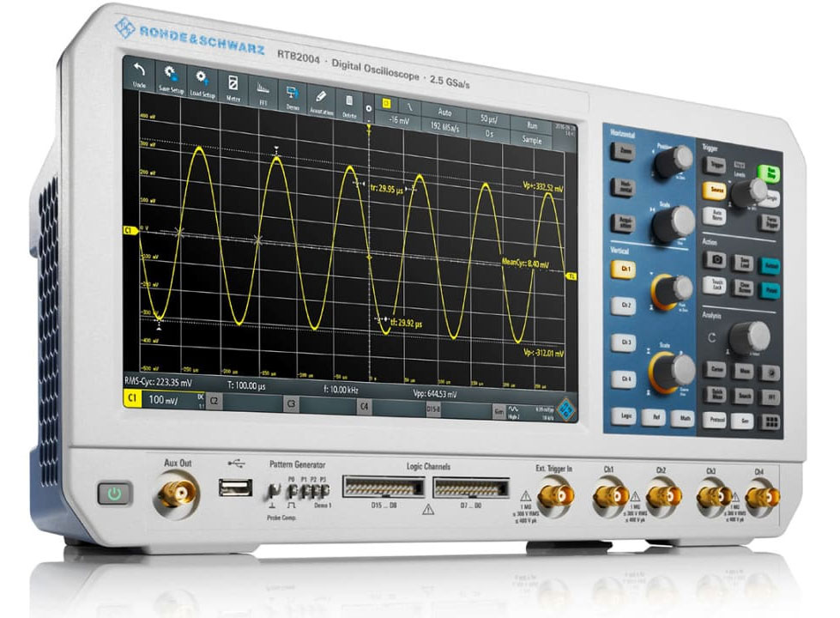
Task: Push the horizontal Scale knob
Action: pyautogui.click(x=673, y=222)
